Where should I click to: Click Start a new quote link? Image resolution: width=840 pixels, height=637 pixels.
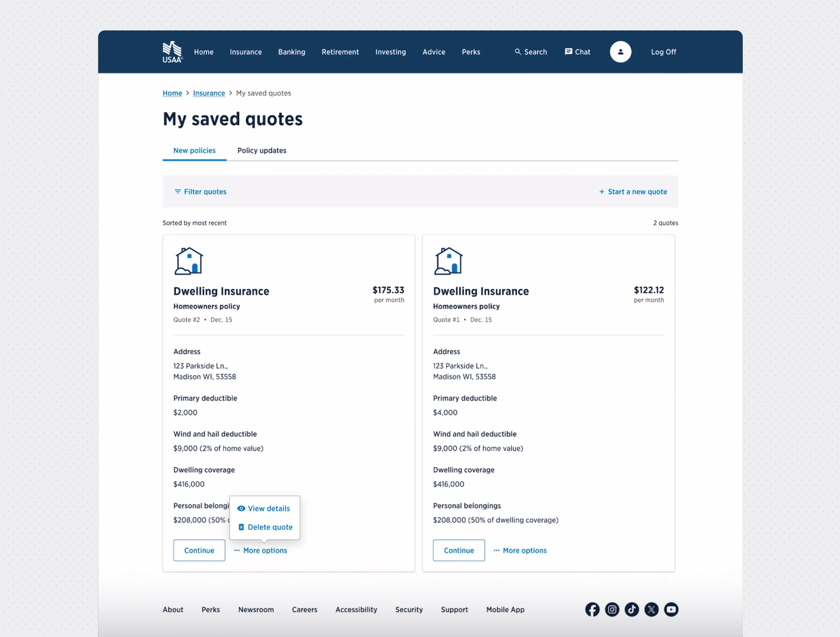[633, 192]
